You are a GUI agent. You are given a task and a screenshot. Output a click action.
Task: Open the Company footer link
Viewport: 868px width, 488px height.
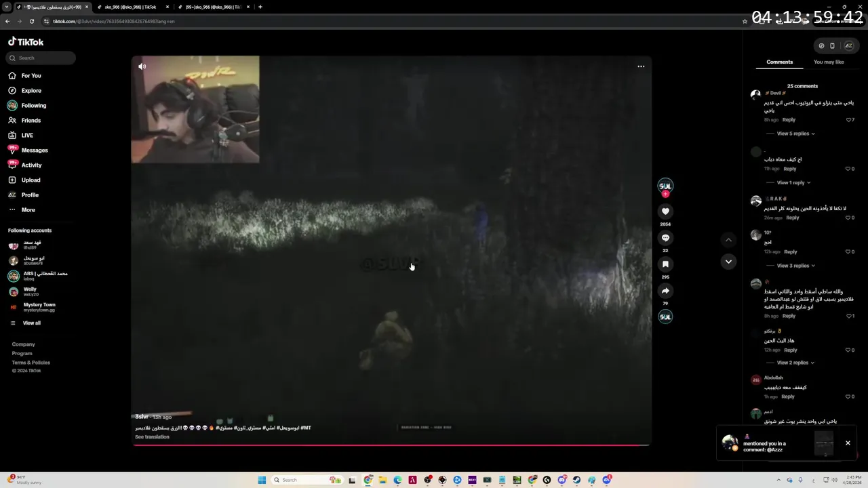[23, 344]
